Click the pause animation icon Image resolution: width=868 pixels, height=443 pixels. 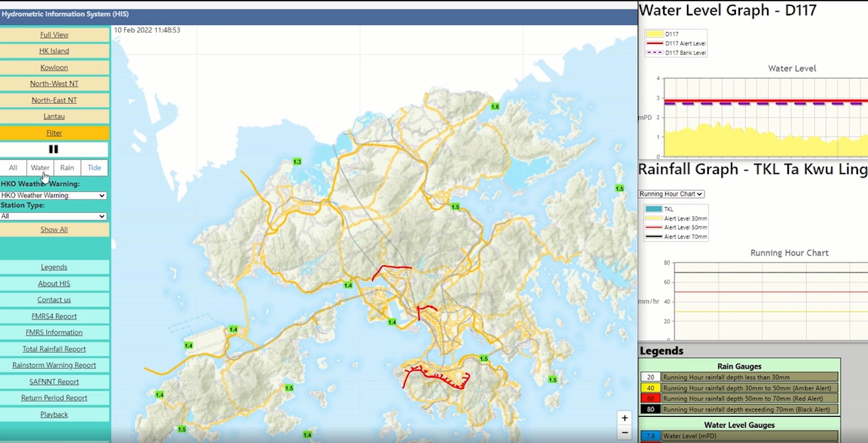tap(54, 149)
